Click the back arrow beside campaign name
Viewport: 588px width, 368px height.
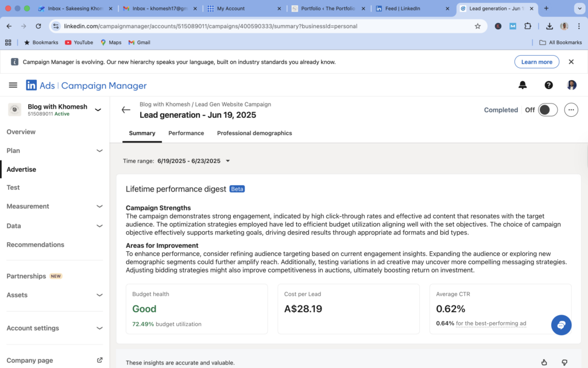126,110
